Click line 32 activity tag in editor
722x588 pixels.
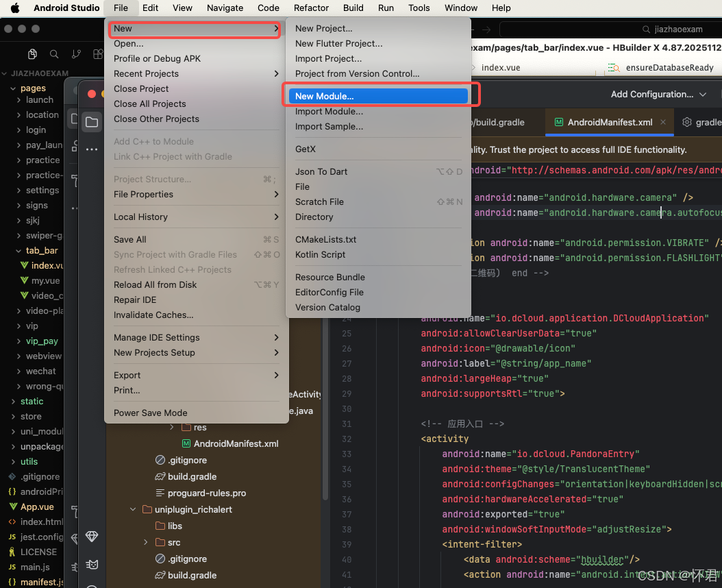(x=445, y=439)
